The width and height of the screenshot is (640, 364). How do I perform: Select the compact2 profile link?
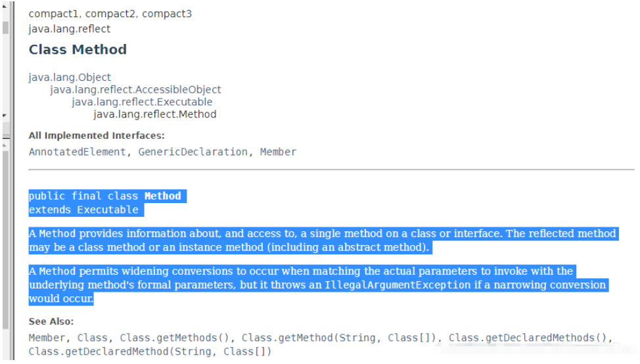[111, 14]
